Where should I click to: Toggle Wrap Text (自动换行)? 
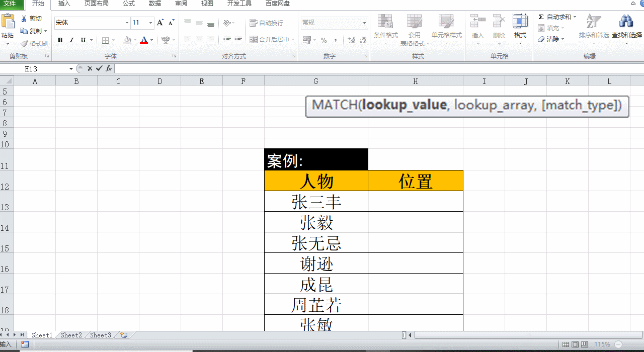(x=266, y=23)
